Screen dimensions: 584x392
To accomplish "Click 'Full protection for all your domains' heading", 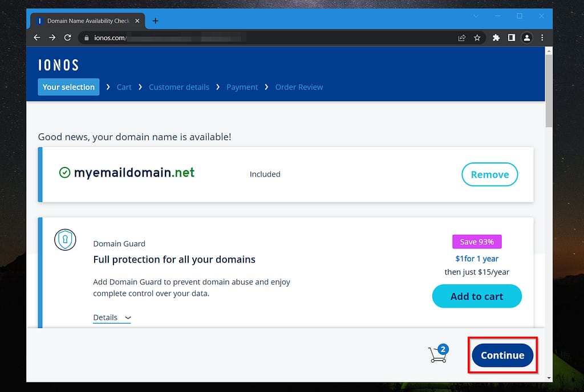I will point(175,259).
